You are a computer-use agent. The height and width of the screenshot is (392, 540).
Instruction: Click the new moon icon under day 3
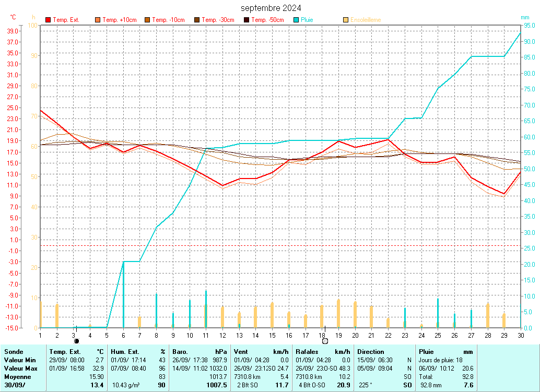[x=76, y=341]
